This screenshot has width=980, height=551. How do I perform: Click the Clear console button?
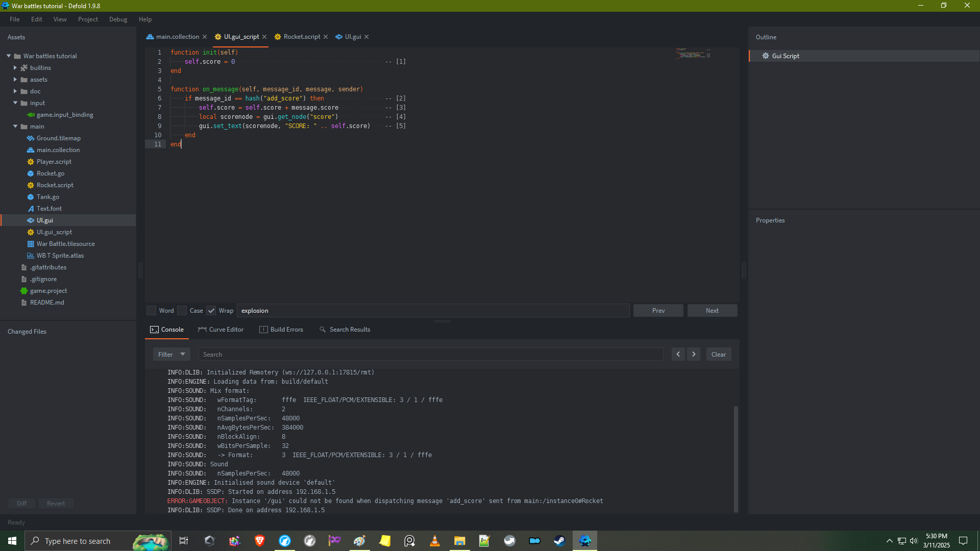[718, 355]
